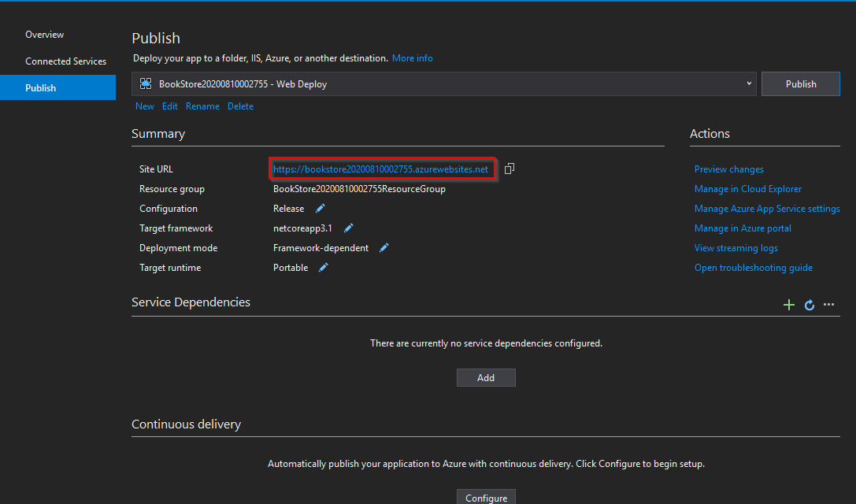Viewport: 856px width, 504px height.
Task: Select the Publish tab in sidebar
Action: 41,88
